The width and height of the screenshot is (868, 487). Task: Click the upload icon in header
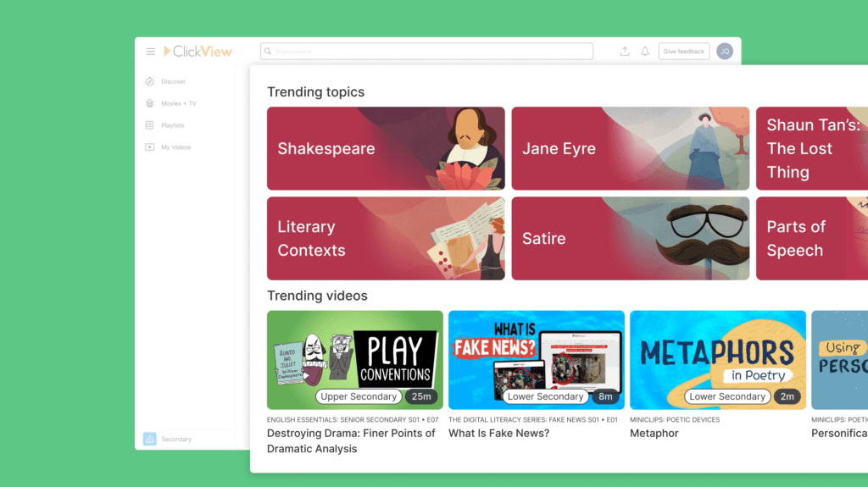625,52
